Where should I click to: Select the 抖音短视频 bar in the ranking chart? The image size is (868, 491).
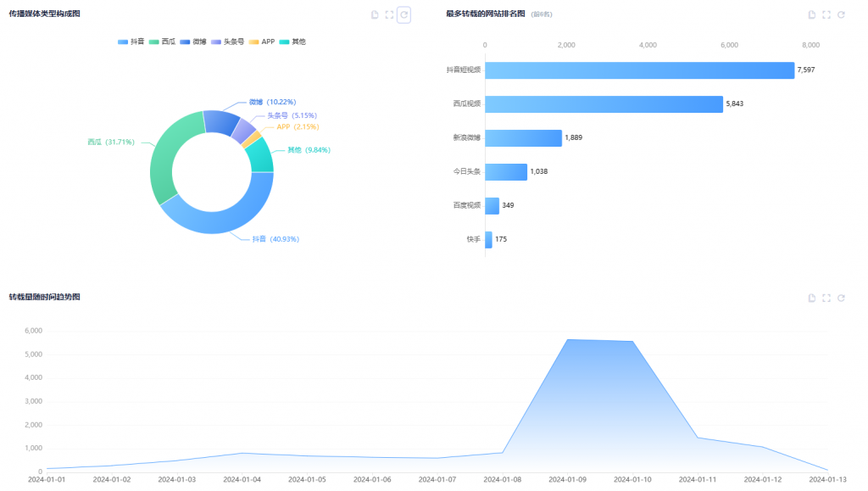pos(639,70)
